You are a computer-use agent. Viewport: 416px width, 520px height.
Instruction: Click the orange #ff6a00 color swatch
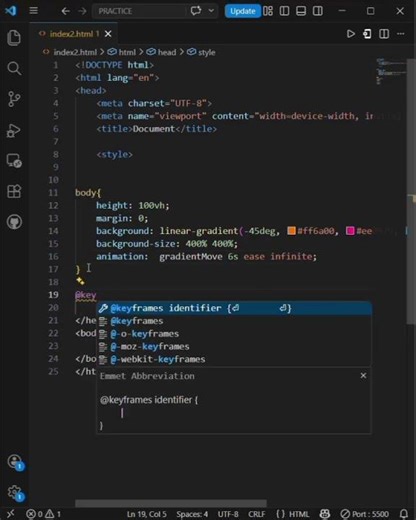coord(291,231)
